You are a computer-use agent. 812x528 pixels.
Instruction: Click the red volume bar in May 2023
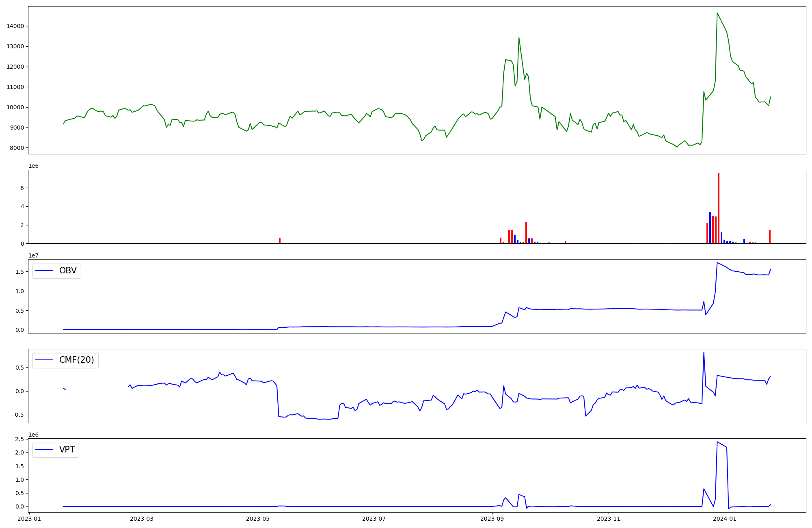[x=280, y=241]
